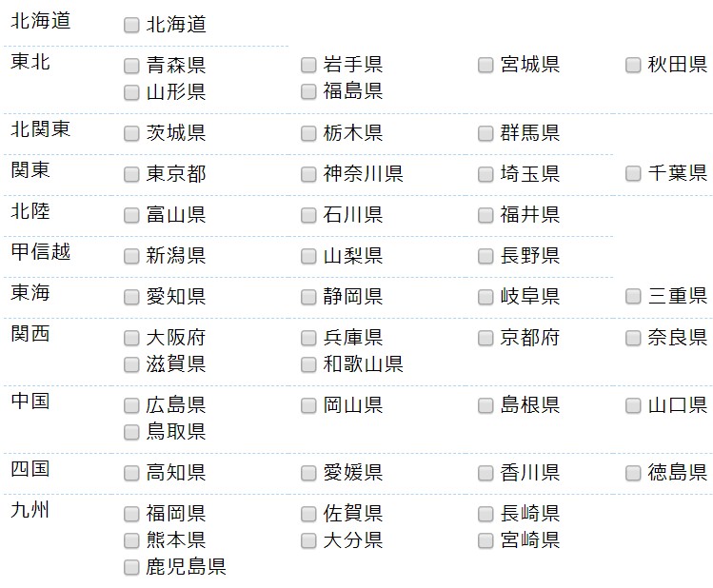The height and width of the screenshot is (588, 713).
Task: Tick the 茨城県 checkbox
Action: click(x=131, y=133)
